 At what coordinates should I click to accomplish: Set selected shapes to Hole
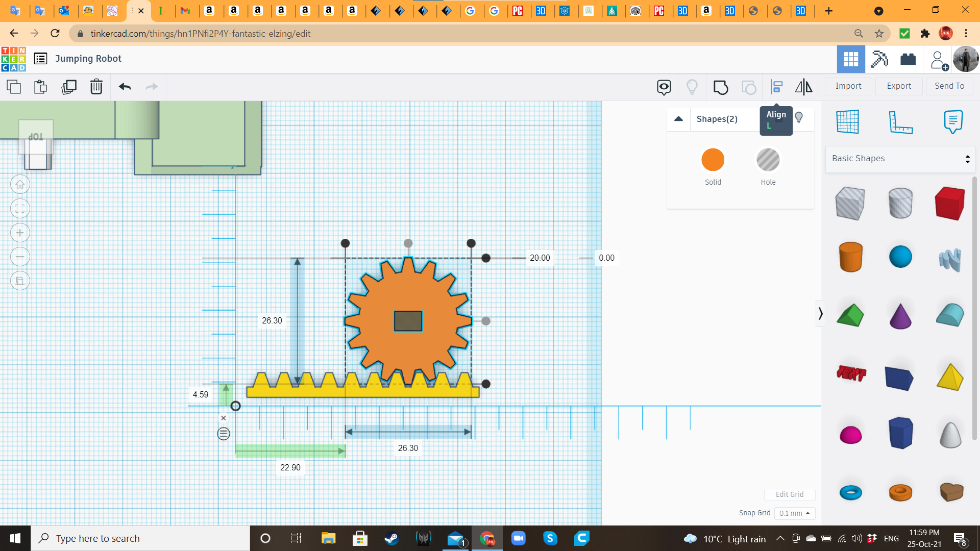768,160
